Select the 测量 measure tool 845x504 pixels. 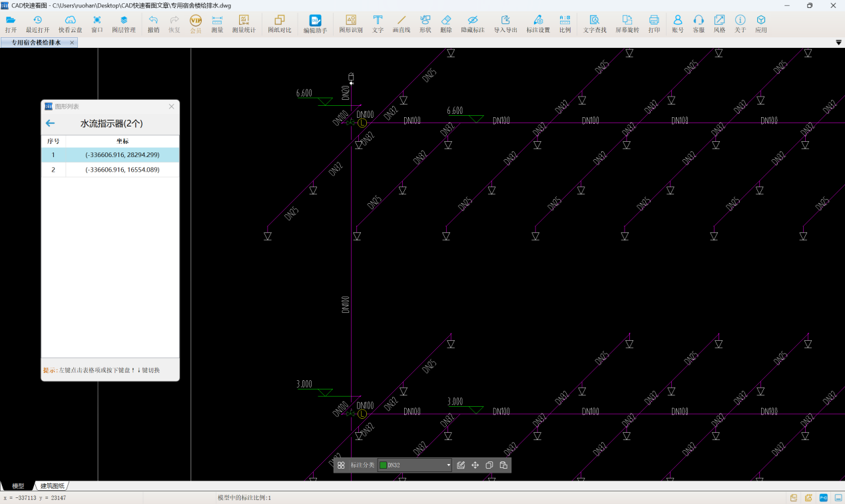[x=217, y=24]
